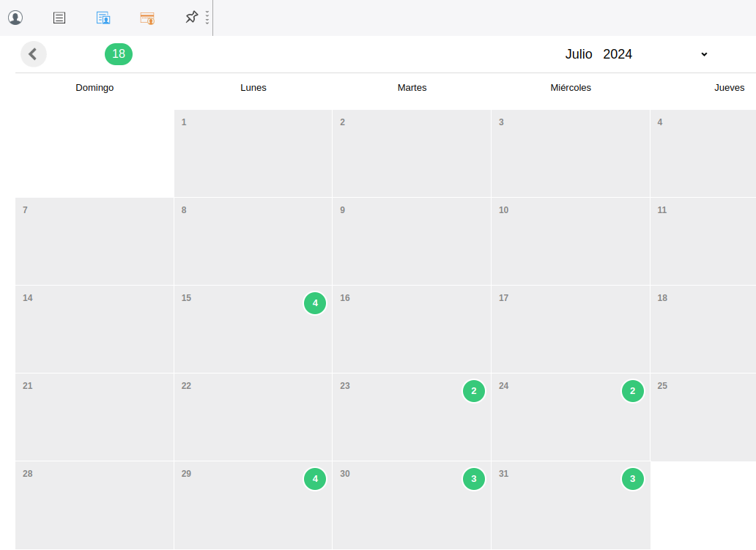756x550 pixels.
Task: Open the 3 events badge on July 31
Action: 633,479
